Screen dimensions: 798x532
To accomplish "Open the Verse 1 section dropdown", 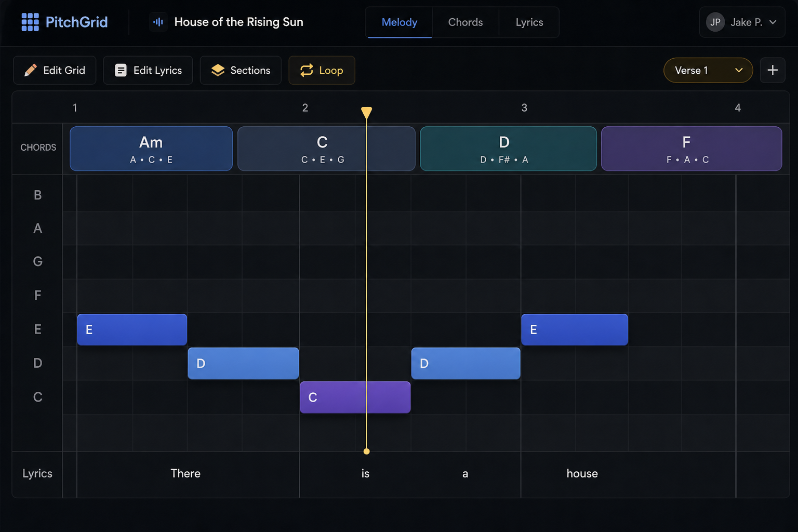I will [708, 70].
